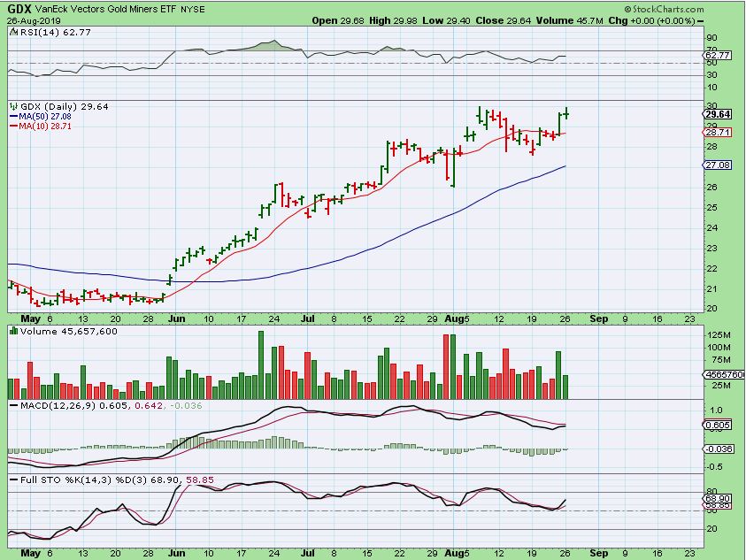Click the Jun label under the price chart
This screenshot has width=746, height=560.
(x=176, y=318)
